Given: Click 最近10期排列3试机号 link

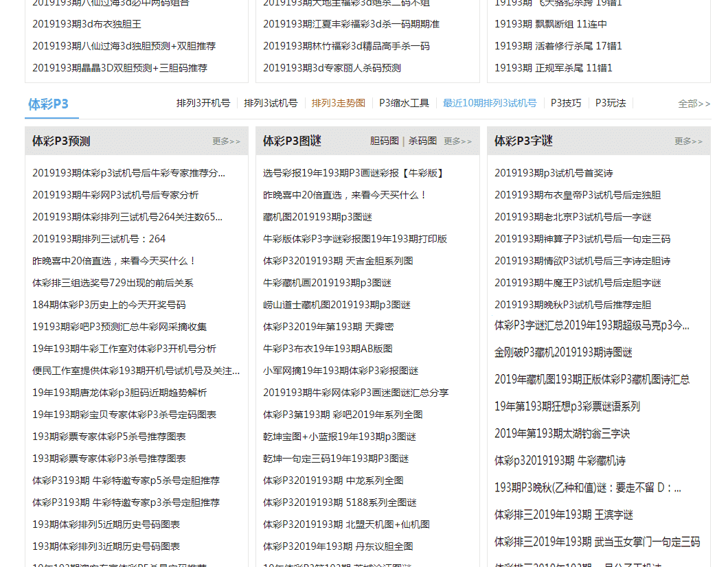Looking at the screenshot, I should 489,103.
